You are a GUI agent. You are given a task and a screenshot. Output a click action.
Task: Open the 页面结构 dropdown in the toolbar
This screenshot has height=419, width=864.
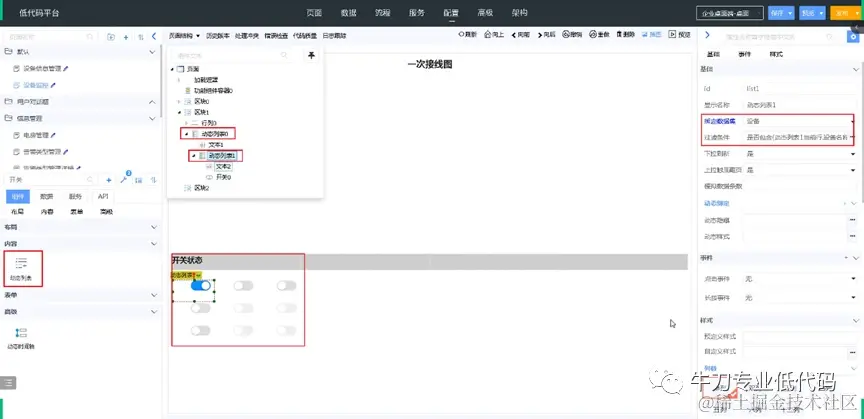[184, 35]
